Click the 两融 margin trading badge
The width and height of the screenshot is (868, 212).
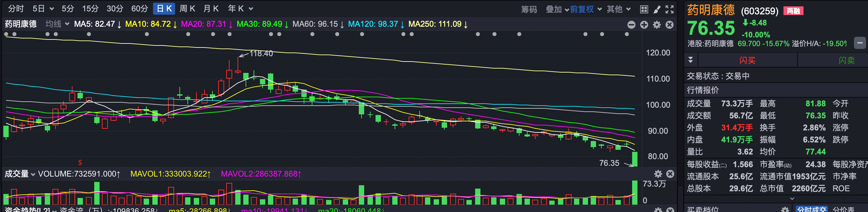click(793, 11)
